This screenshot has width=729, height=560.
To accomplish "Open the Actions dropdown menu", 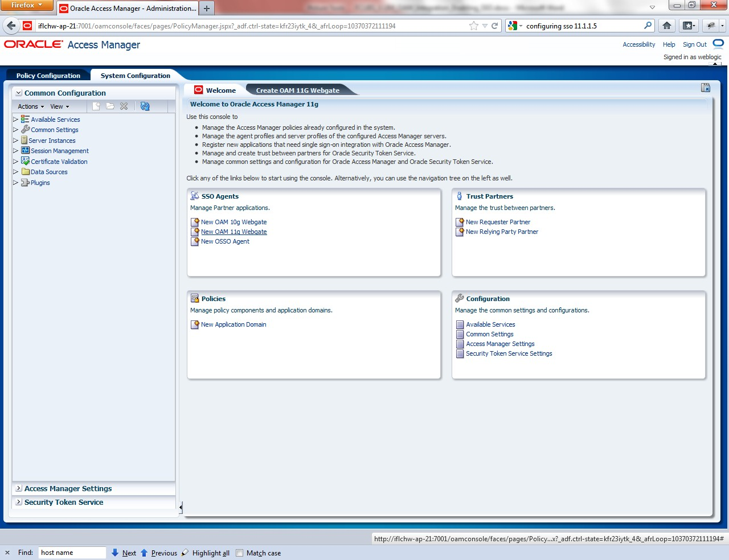I will (x=31, y=106).
